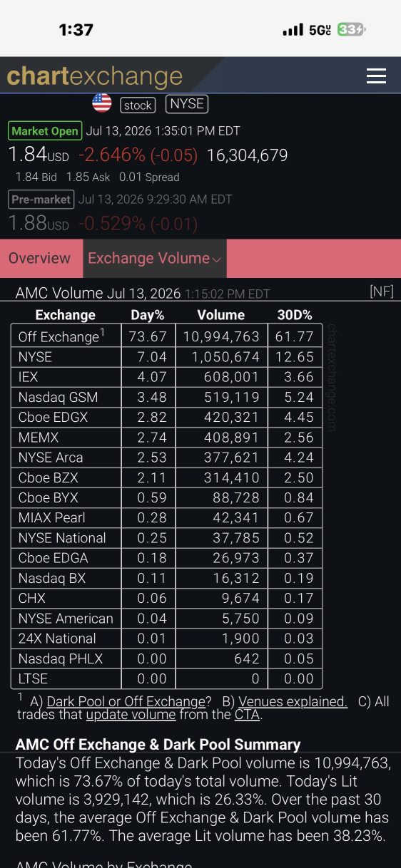The height and width of the screenshot is (868, 401).
Task: Switch to the Overview tab
Action: tap(40, 259)
